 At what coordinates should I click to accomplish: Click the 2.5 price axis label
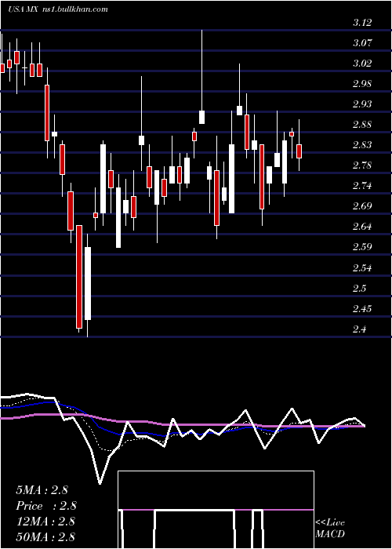click(359, 289)
